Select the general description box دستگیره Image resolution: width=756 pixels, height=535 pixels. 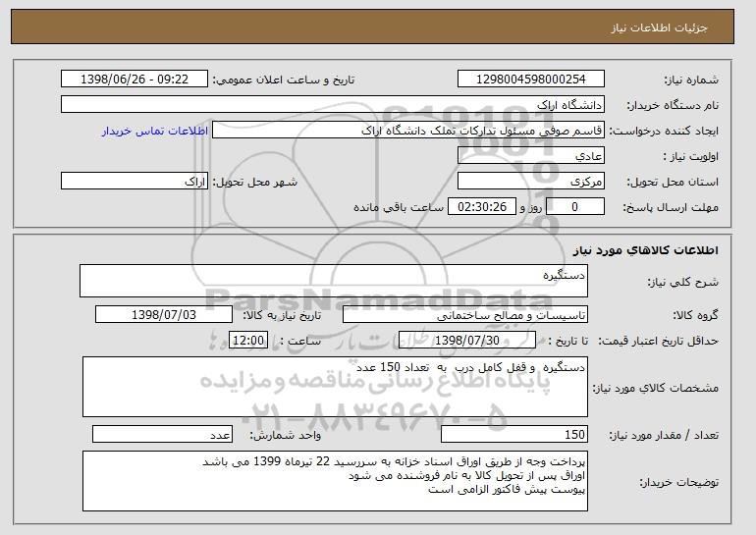click(x=334, y=281)
